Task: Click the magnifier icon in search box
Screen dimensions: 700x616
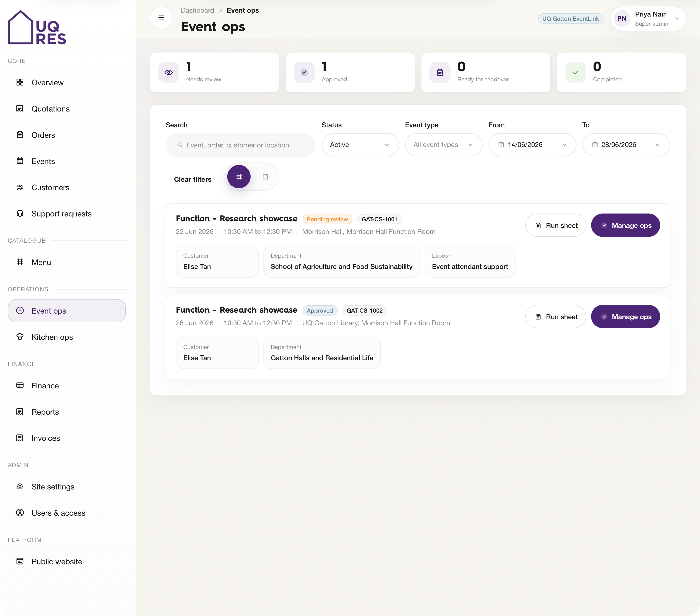Action: pyautogui.click(x=180, y=145)
